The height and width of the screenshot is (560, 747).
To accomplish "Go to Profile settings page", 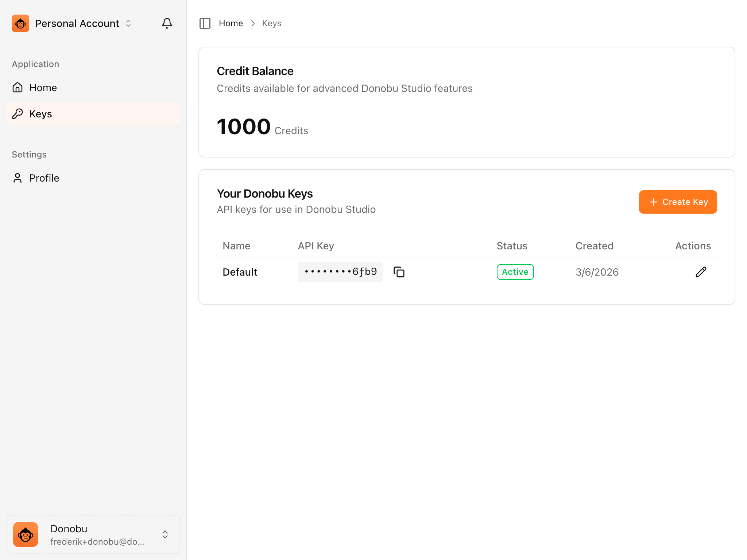I will point(44,178).
